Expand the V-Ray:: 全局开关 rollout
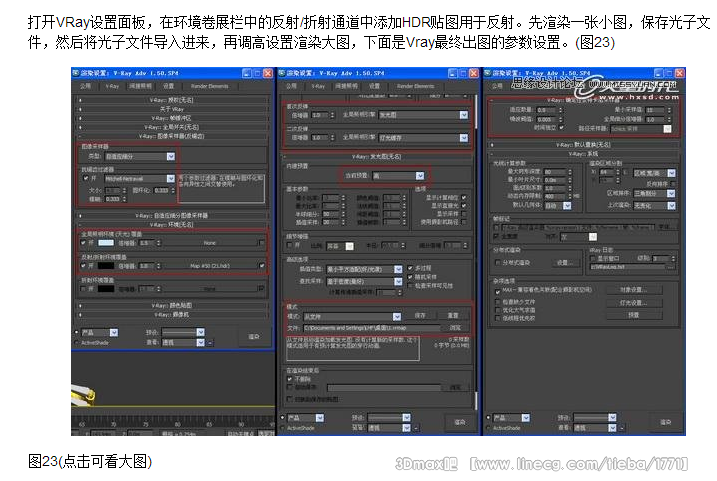This screenshot has width=717, height=481. coord(171,127)
